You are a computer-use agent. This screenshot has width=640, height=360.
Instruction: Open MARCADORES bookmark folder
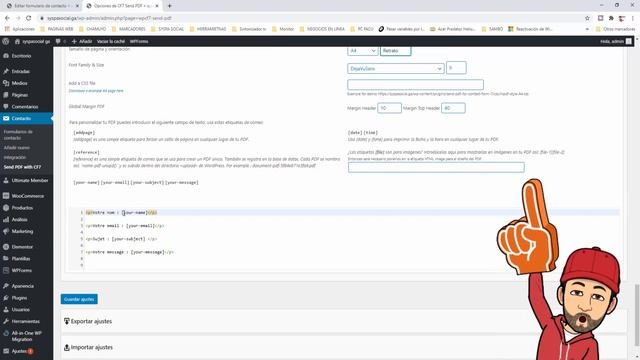[x=129, y=29]
